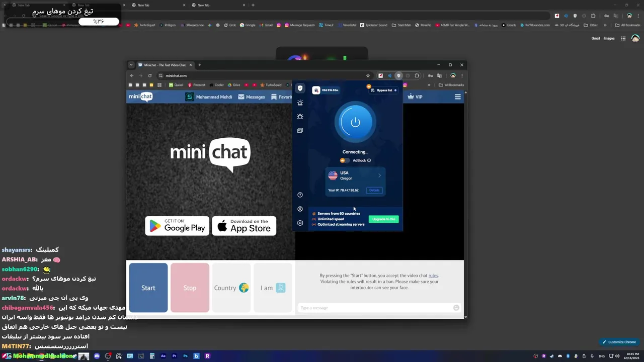644x362 pixels.
Task: Open the alarm siren sidebar icon
Action: click(x=300, y=103)
